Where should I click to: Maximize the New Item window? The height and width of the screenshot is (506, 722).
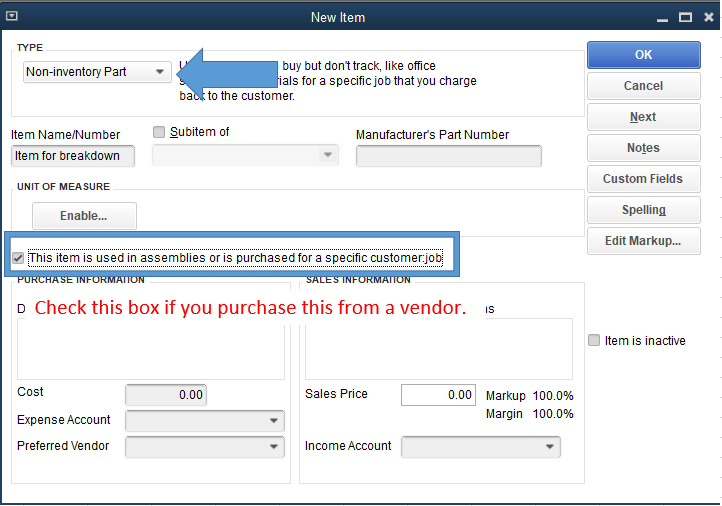685,17
